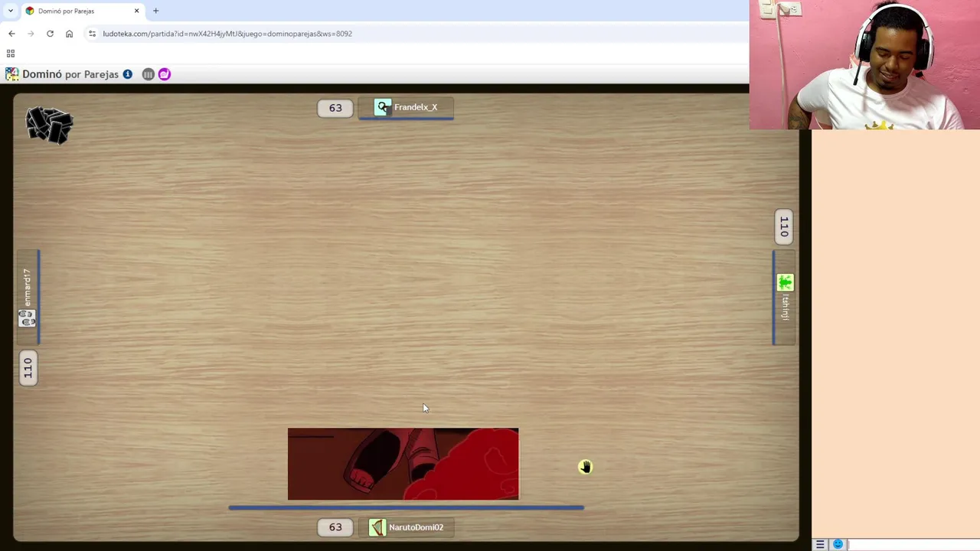The image size is (980, 551).
Task: Click the 110 score on the right side
Action: point(784,227)
